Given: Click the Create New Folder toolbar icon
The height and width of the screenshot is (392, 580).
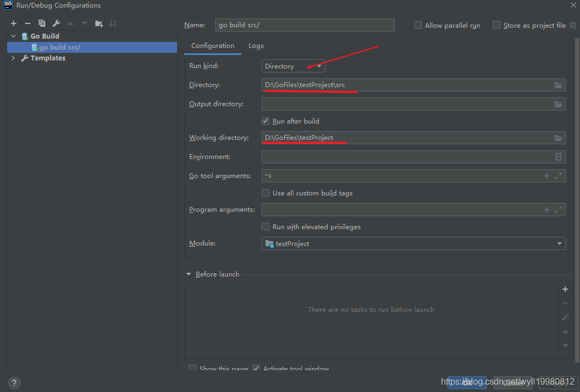Looking at the screenshot, I should click(x=99, y=23).
